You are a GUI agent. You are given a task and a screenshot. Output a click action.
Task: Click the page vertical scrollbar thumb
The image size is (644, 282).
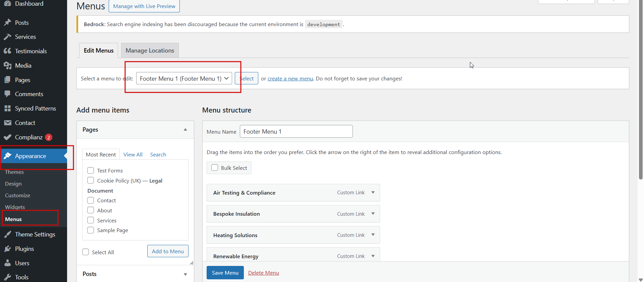click(641, 90)
